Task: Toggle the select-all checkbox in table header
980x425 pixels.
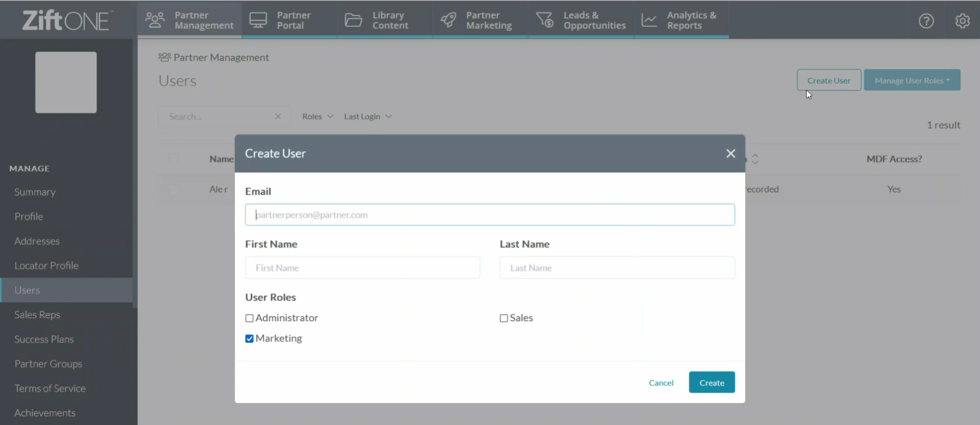Action: tap(174, 159)
